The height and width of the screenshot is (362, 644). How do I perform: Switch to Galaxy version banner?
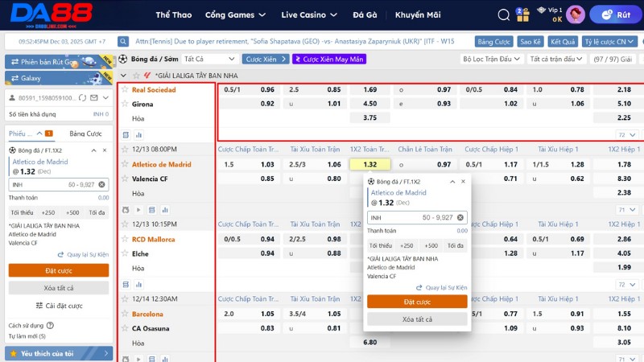(58, 78)
